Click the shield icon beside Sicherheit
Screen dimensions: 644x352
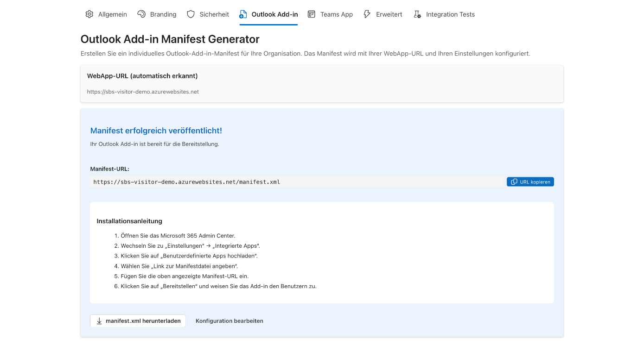[191, 14]
